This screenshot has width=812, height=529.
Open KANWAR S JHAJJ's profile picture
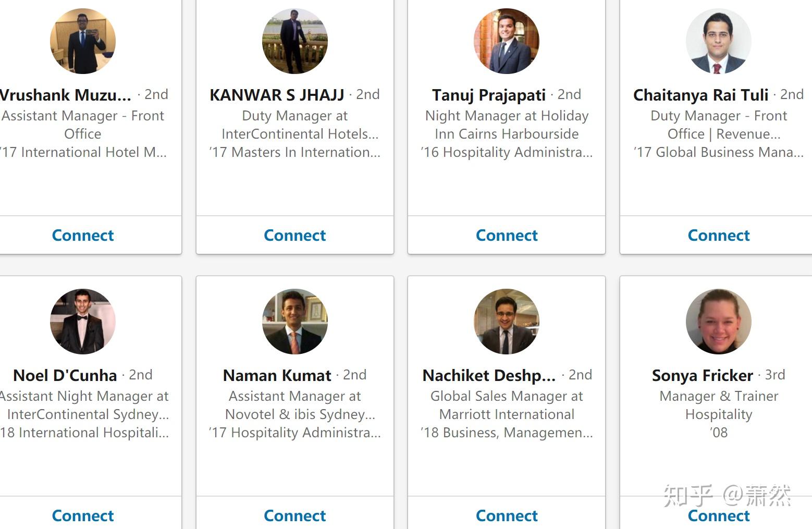click(x=294, y=41)
